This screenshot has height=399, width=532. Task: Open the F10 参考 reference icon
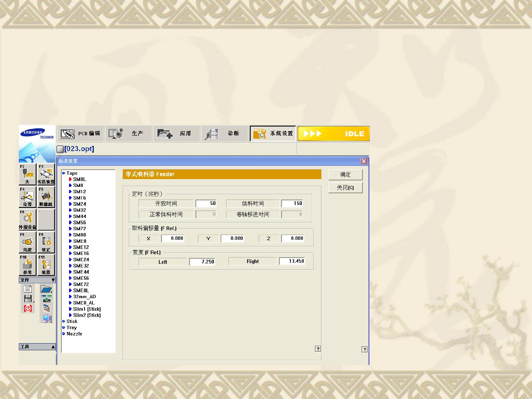point(28,265)
